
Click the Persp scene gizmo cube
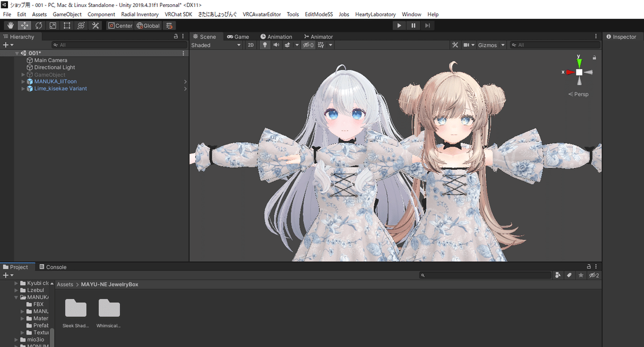click(580, 73)
